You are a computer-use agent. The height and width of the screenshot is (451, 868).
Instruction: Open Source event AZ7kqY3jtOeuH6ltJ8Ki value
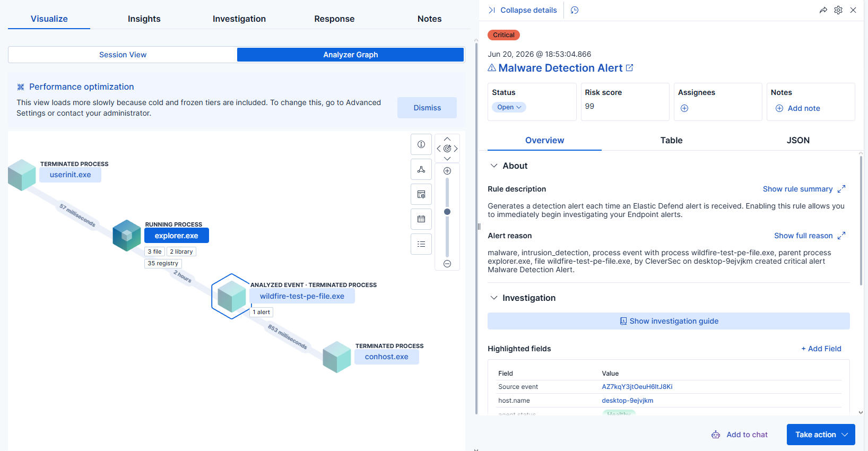click(x=637, y=387)
